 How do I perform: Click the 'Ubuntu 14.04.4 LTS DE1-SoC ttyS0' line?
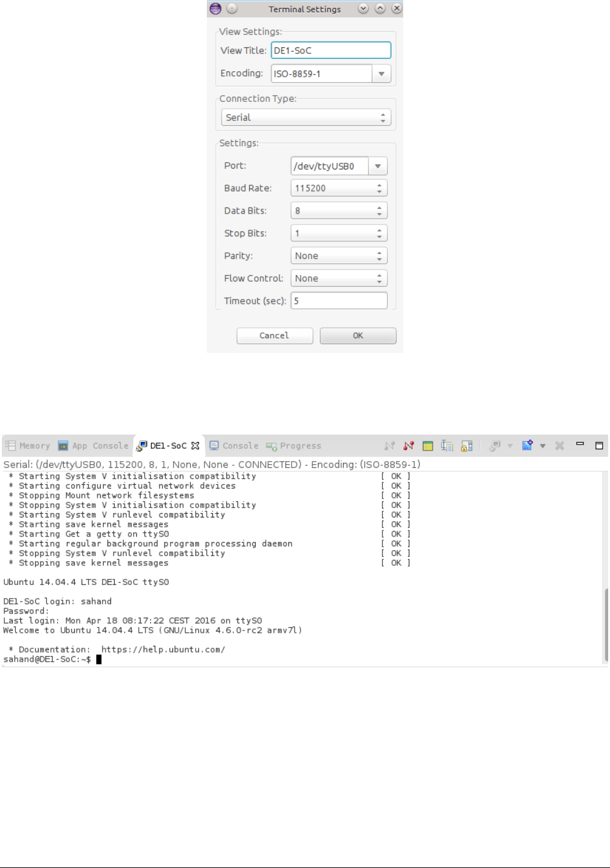click(86, 582)
